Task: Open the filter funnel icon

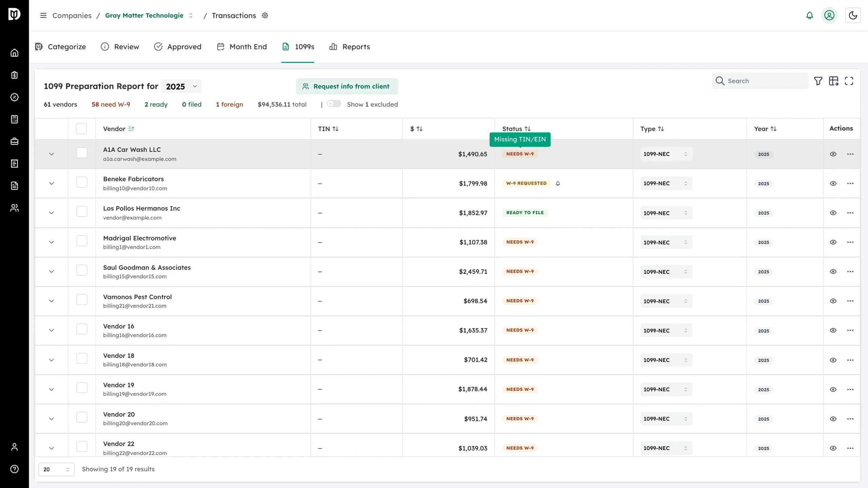Action: 818,81
